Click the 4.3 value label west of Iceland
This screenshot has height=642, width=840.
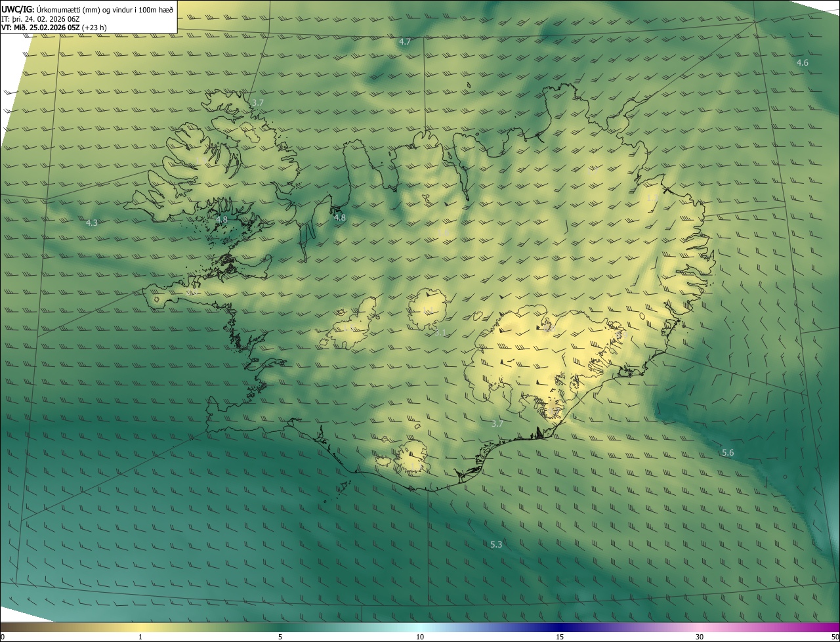pos(92,223)
